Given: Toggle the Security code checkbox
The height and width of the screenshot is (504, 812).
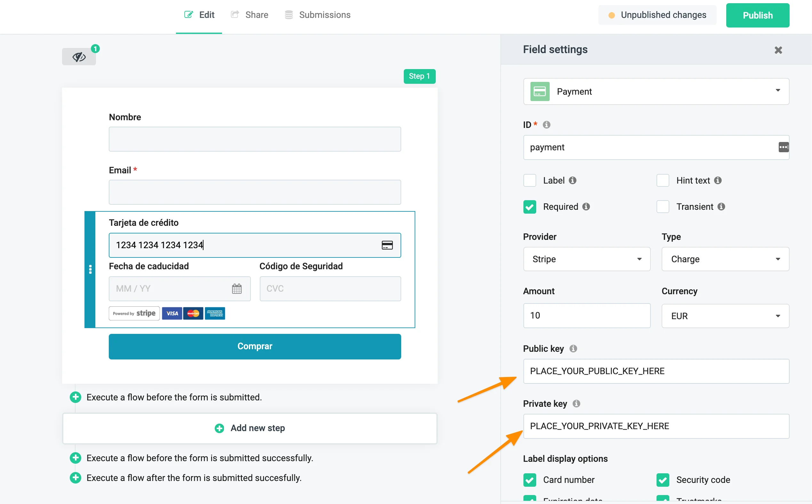Looking at the screenshot, I should click(x=663, y=480).
